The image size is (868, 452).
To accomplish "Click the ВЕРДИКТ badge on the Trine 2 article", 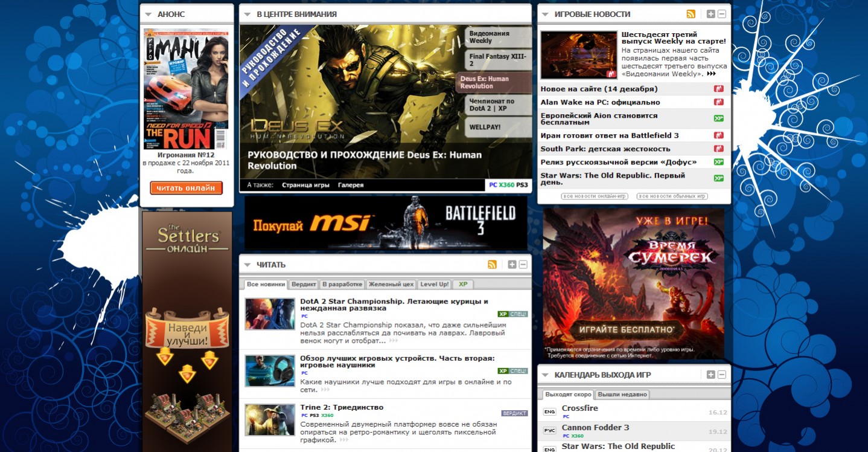I will pos(514,413).
